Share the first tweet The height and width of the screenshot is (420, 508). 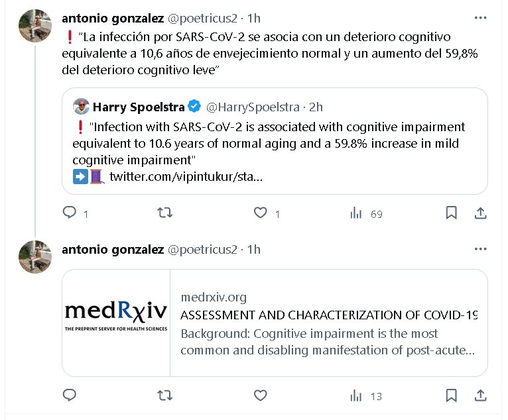point(481,213)
